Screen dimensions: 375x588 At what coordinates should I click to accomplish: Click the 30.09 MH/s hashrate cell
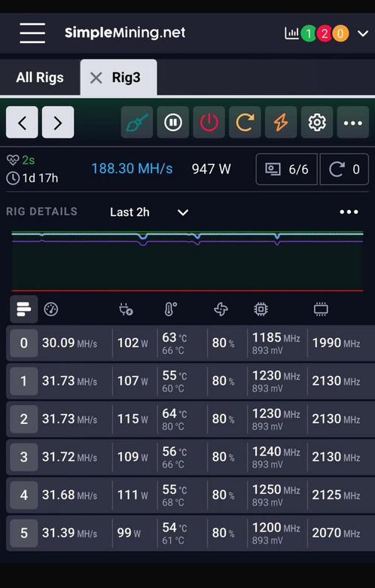tap(69, 343)
